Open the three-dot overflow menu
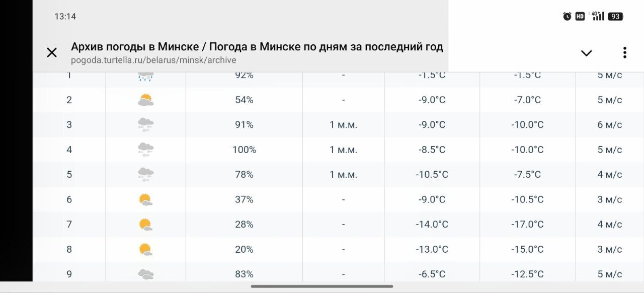 point(624,52)
